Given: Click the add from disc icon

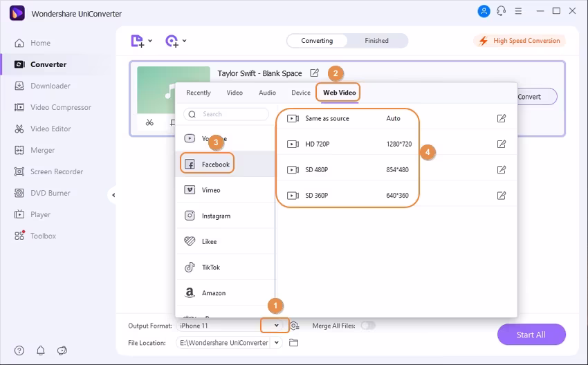Looking at the screenshot, I should pos(172,41).
